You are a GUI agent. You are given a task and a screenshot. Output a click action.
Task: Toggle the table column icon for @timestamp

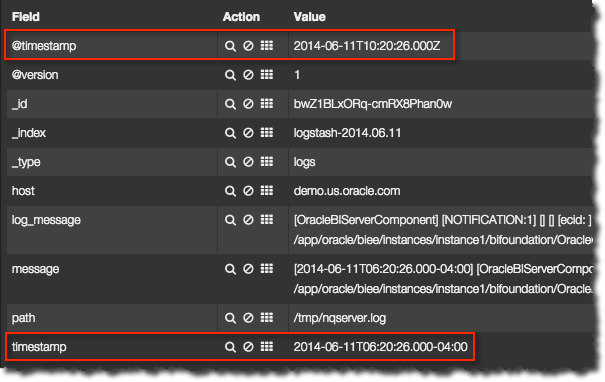click(267, 45)
